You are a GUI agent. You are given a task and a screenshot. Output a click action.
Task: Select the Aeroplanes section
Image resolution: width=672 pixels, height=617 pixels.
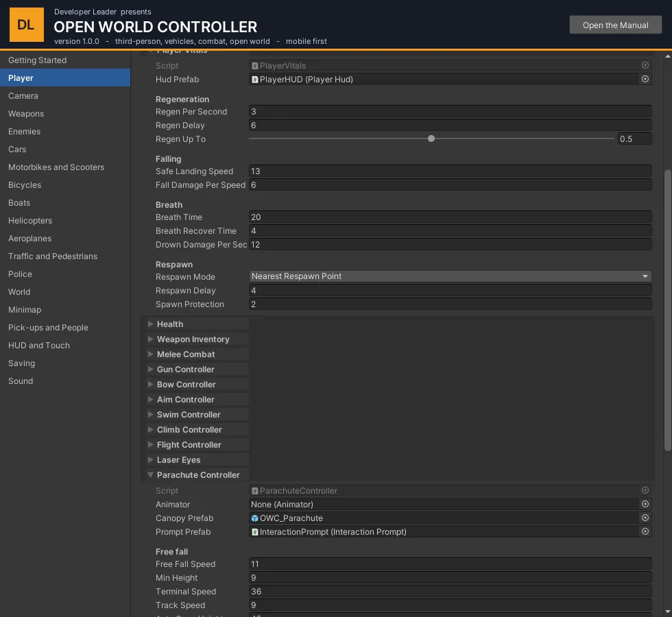[x=65, y=239]
